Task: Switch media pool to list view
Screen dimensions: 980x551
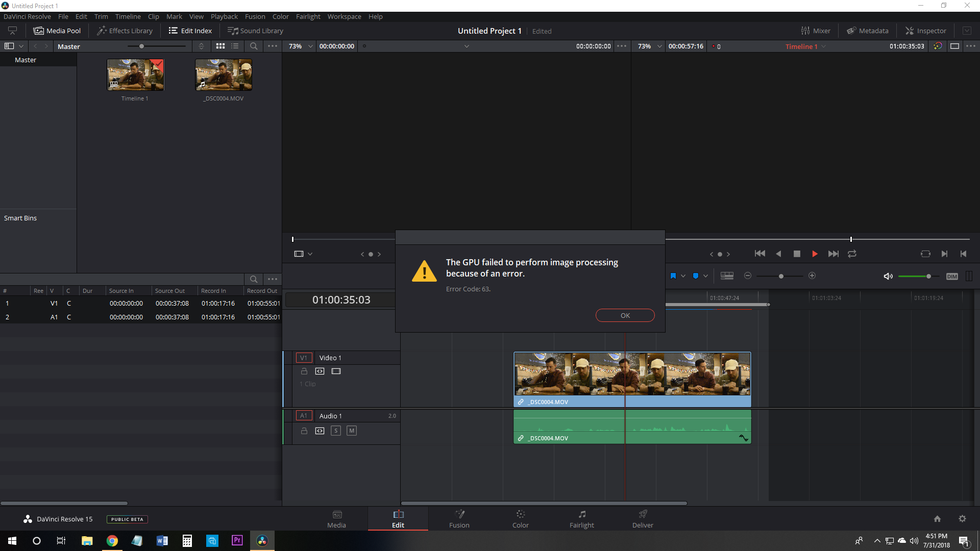Action: [x=235, y=46]
